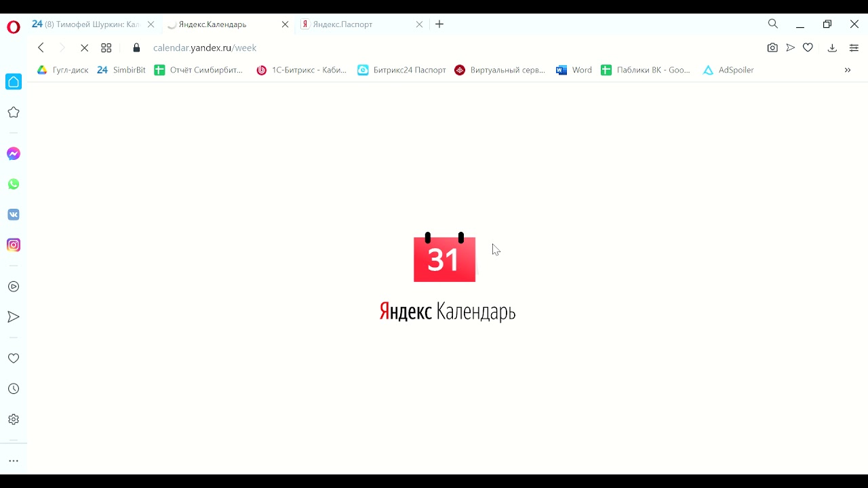Open history clock icon in sidebar

pos(14,389)
